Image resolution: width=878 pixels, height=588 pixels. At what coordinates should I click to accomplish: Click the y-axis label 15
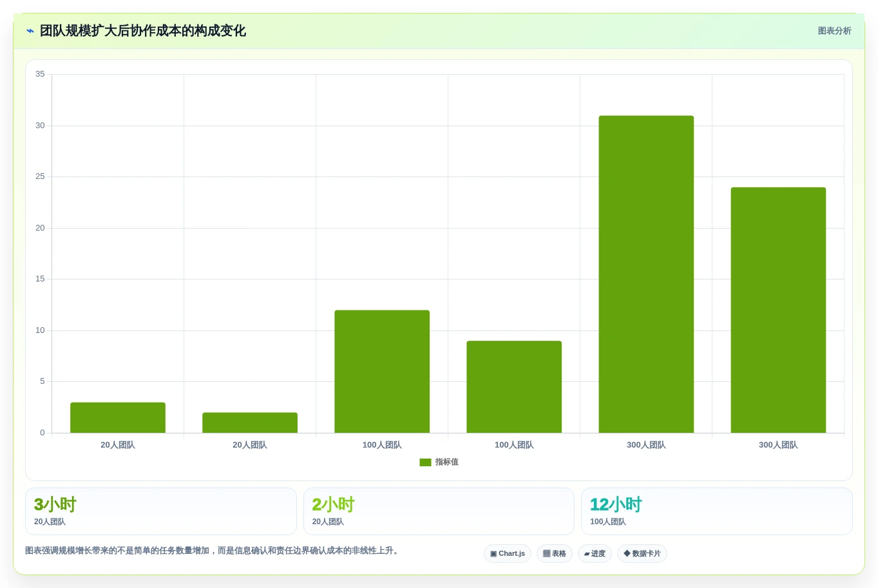(x=40, y=279)
